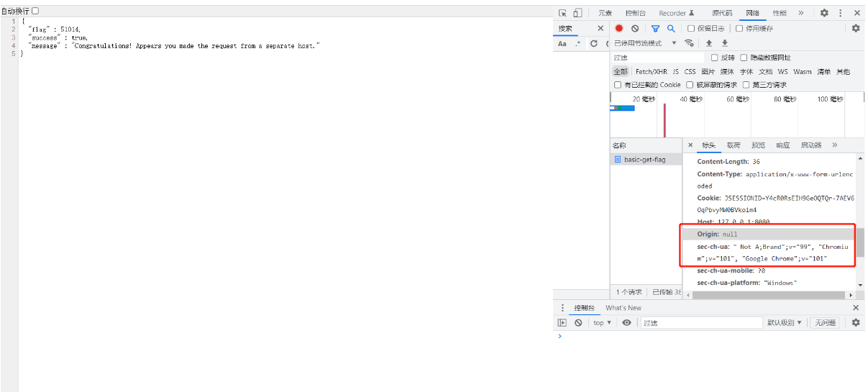
Task: Open the console top context dropdown
Action: [x=602, y=323]
